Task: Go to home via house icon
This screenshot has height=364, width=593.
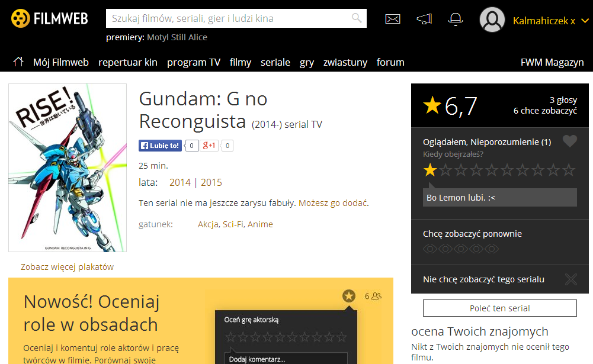Action: click(x=18, y=62)
